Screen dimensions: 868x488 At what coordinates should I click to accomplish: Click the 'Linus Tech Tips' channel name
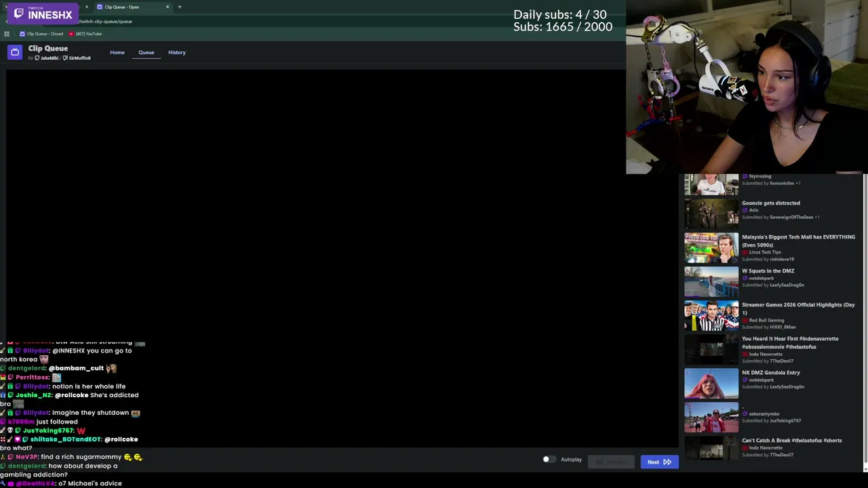click(x=765, y=252)
